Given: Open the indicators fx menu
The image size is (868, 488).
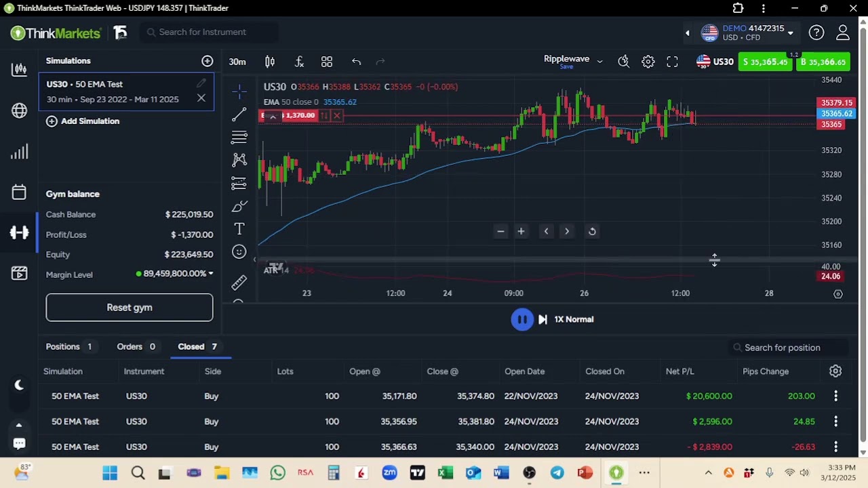Looking at the screenshot, I should [x=299, y=62].
